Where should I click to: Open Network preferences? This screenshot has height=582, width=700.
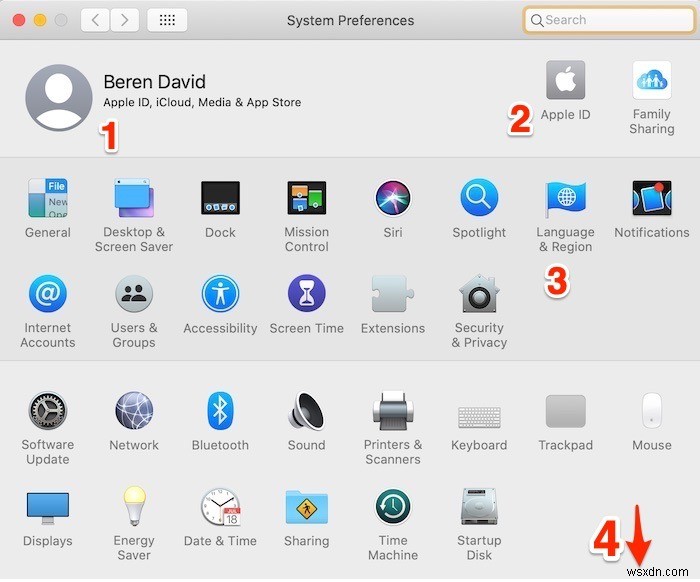pos(134,411)
